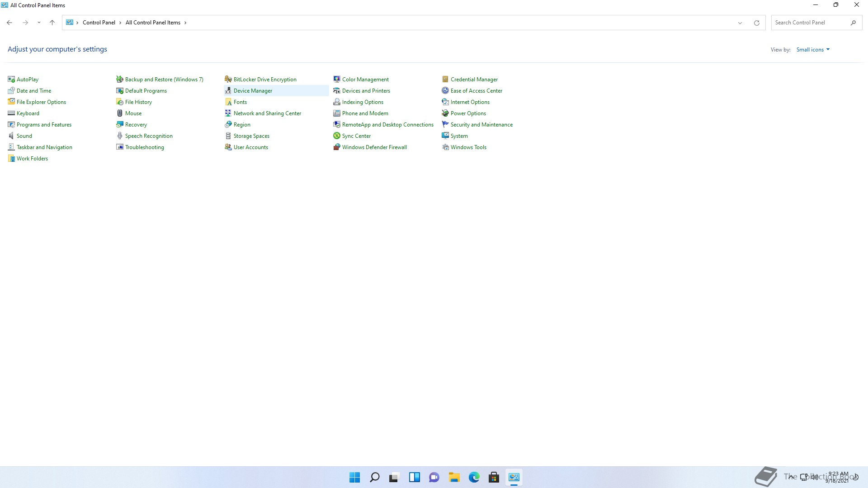
Task: Click the Keyboard icon
Action: pos(11,113)
